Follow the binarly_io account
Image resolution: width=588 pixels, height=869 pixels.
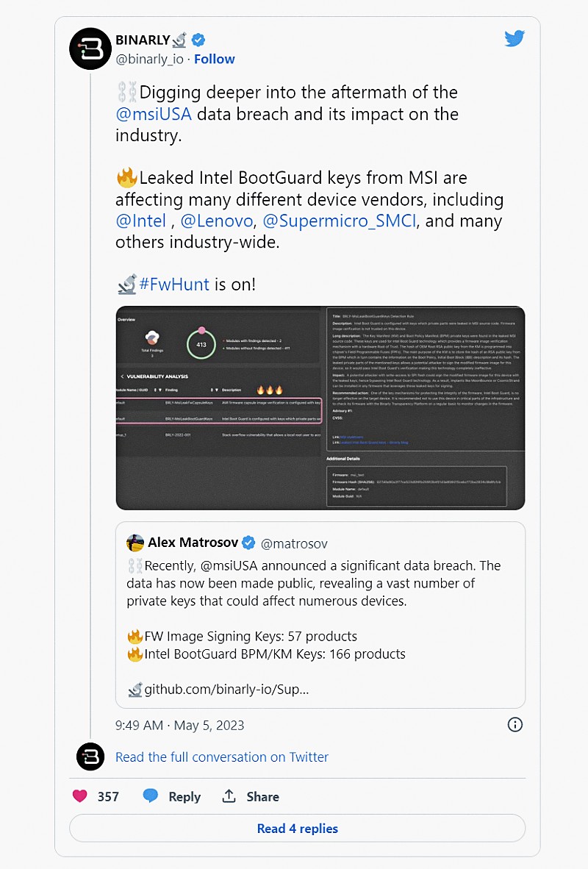(x=215, y=59)
